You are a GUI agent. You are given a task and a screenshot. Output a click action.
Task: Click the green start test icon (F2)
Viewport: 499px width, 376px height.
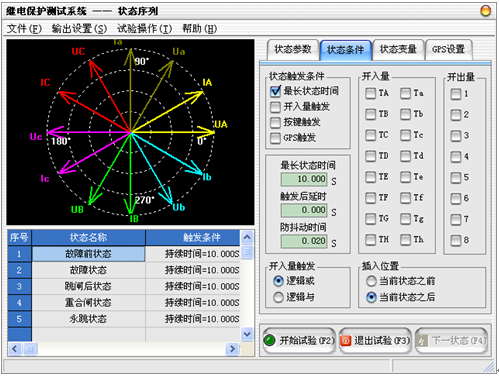(x=269, y=340)
